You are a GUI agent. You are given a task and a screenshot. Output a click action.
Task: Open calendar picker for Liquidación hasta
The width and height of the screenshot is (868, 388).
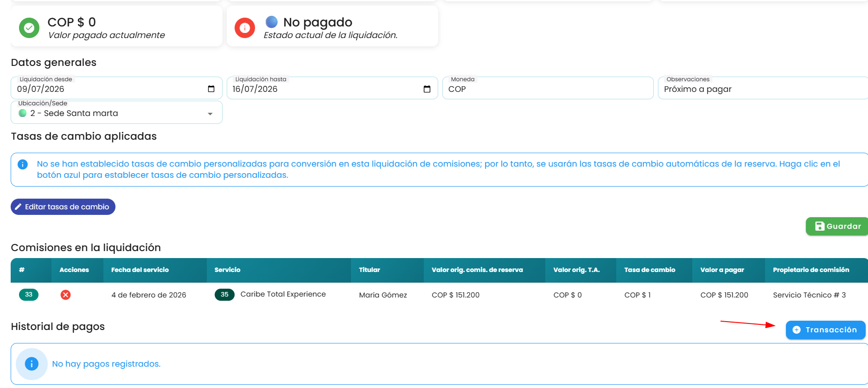coord(427,89)
